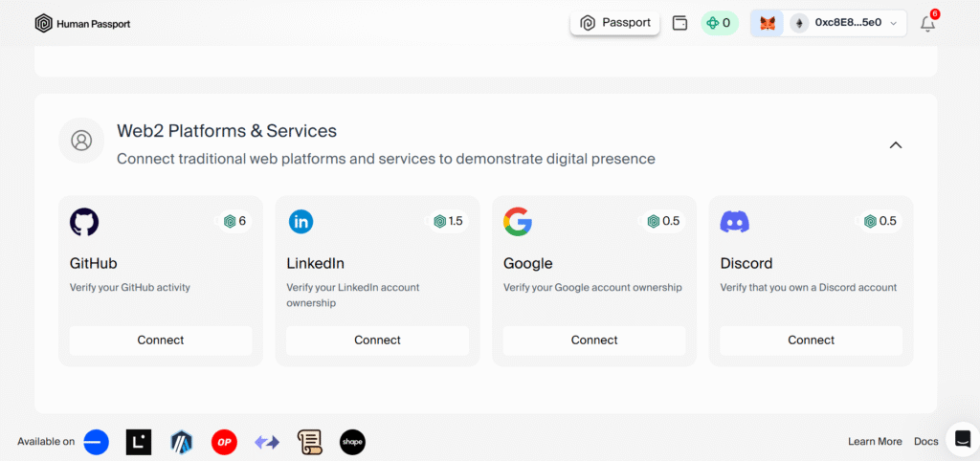Click the 'Web2 Platforms & Services' heading
The height and width of the screenshot is (461, 980).
227,131
